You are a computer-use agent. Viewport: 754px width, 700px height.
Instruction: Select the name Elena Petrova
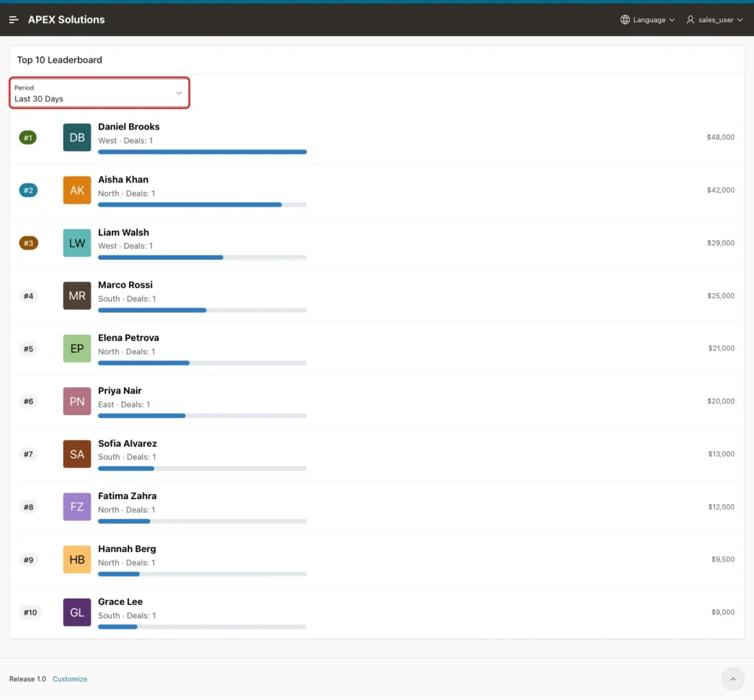128,338
